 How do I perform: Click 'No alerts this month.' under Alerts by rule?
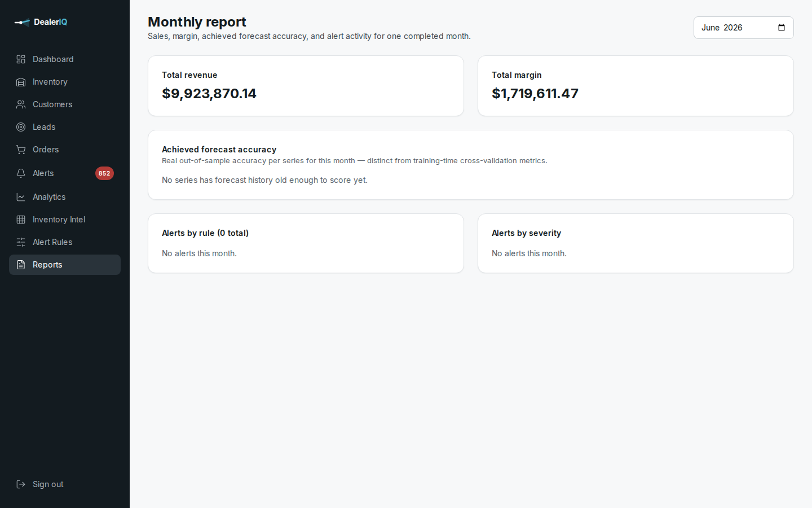pos(199,253)
